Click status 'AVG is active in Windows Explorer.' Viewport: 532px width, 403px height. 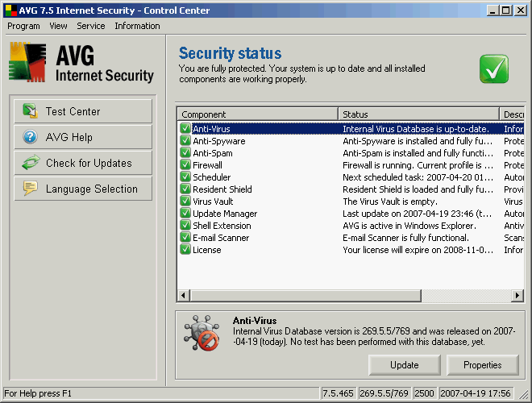[x=409, y=225]
